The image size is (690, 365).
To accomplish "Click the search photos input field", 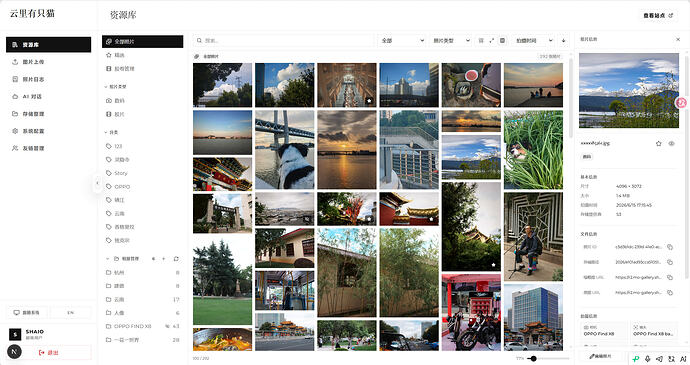I will (x=283, y=41).
